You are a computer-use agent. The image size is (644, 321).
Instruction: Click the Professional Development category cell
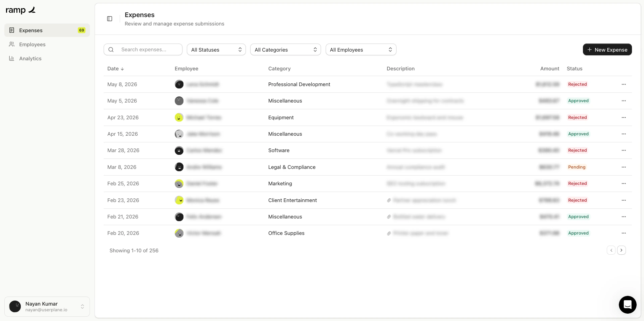coord(299,84)
